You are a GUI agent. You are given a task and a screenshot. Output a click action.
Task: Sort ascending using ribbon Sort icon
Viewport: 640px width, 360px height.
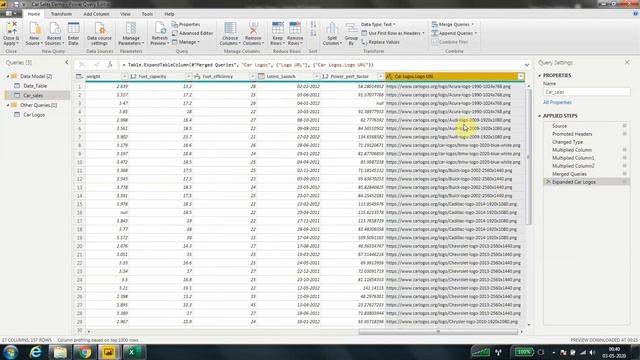pos(313,25)
